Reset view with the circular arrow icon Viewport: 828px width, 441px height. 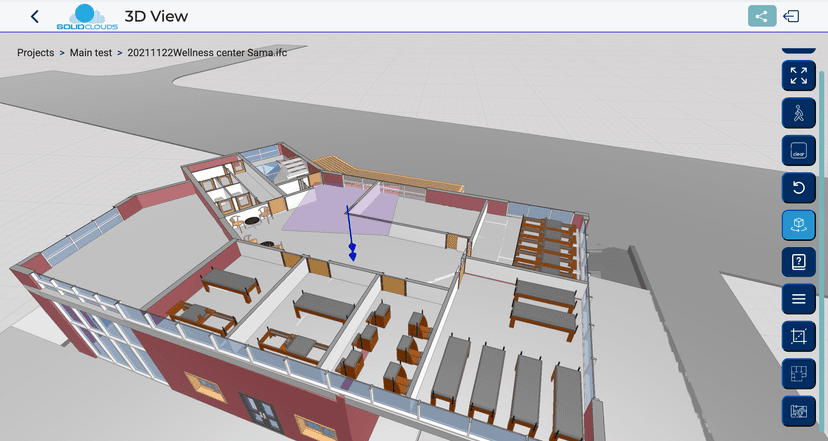coord(798,187)
